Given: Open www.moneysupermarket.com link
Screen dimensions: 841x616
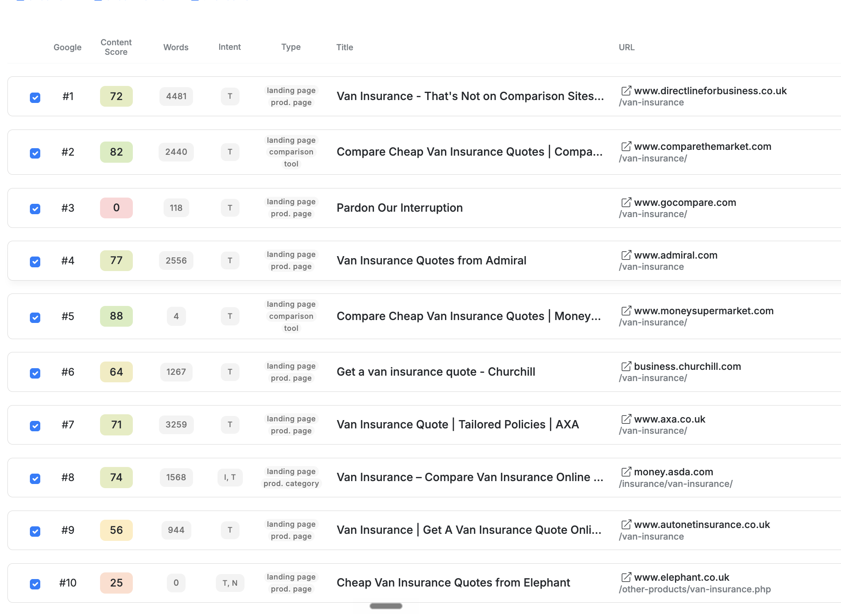Looking at the screenshot, I should click(704, 310).
